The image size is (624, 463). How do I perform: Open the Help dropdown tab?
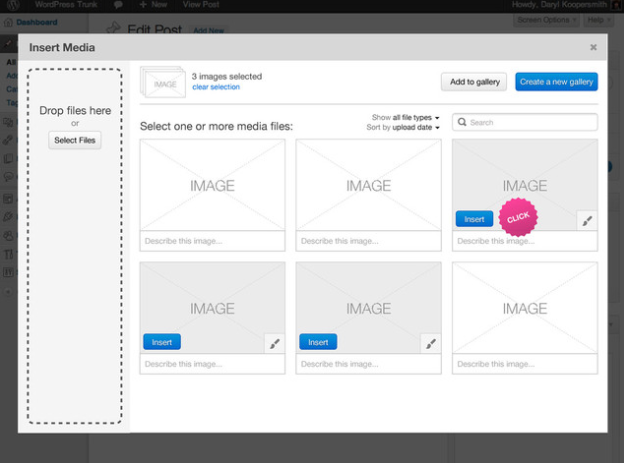[597, 19]
